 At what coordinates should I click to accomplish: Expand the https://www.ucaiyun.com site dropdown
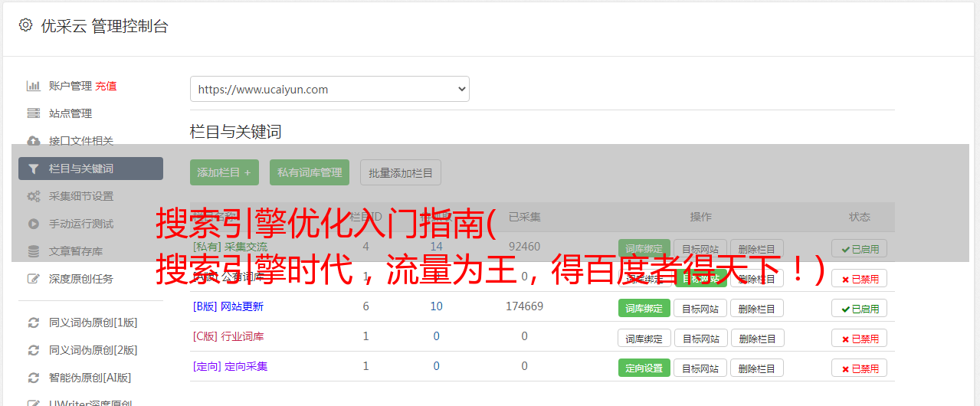click(x=329, y=89)
